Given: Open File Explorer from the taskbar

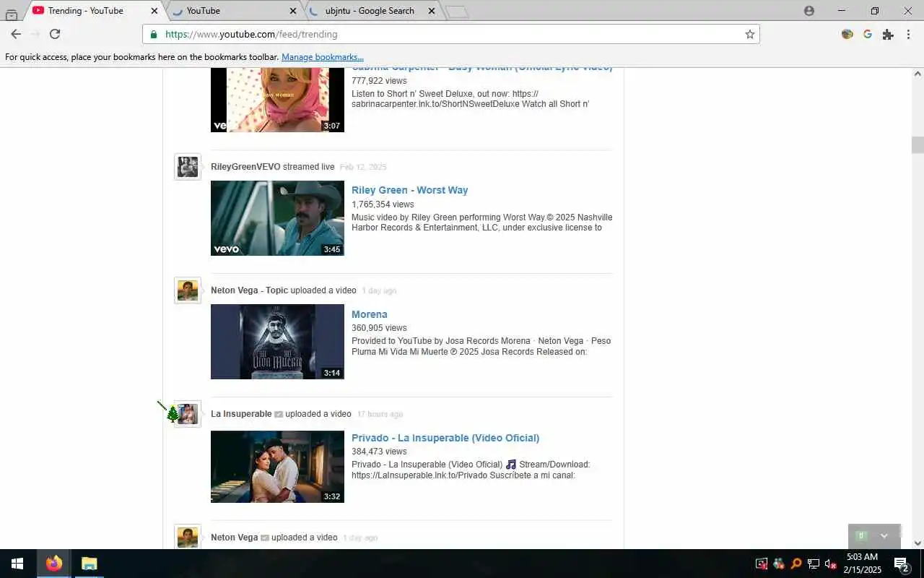Looking at the screenshot, I should tap(89, 564).
